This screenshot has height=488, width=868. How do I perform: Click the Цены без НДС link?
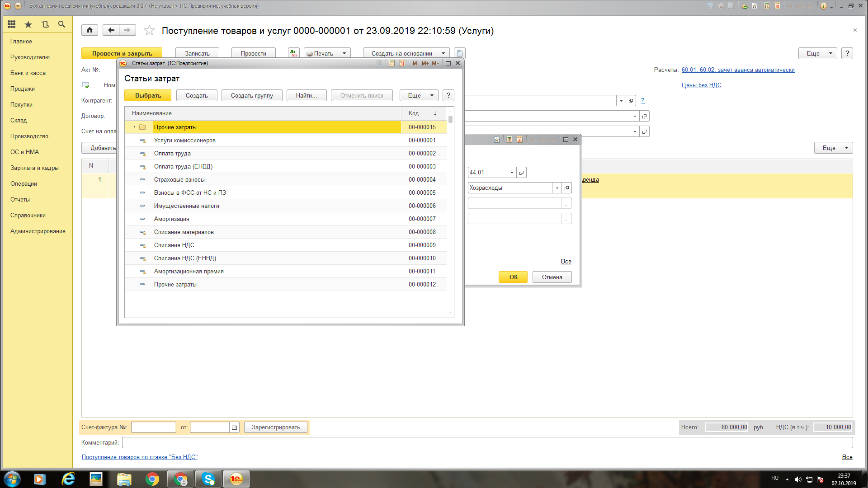[x=701, y=85]
